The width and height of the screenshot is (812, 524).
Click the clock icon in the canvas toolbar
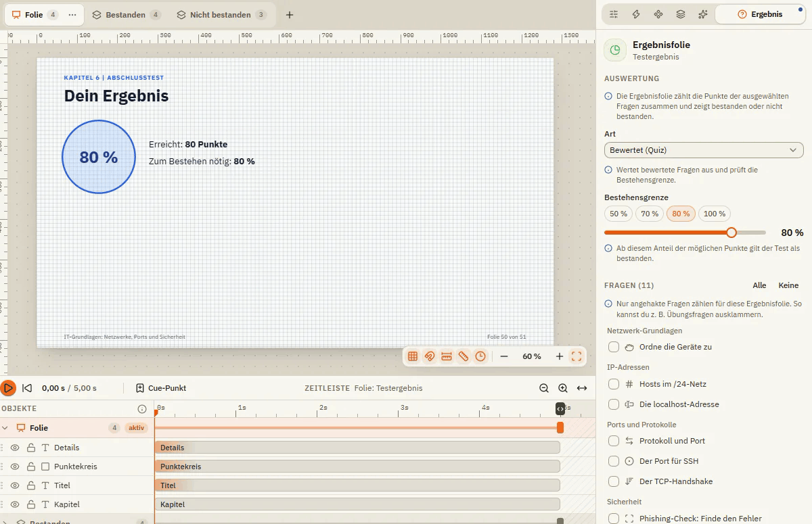(480, 356)
